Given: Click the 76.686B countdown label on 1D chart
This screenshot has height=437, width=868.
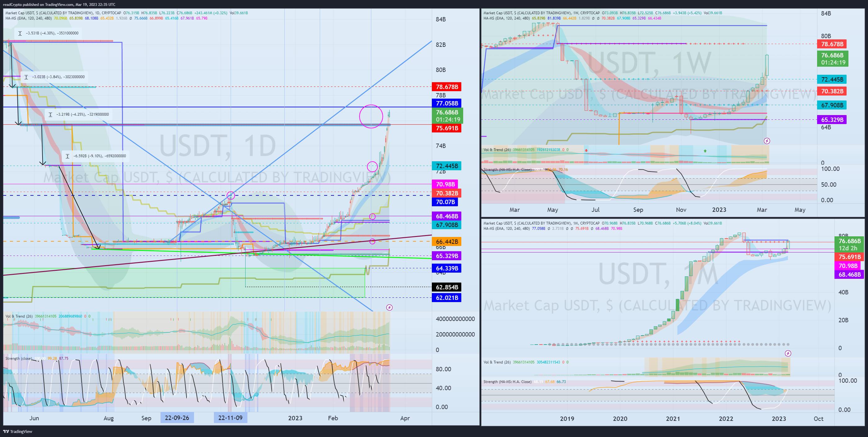Looking at the screenshot, I should 447,116.
